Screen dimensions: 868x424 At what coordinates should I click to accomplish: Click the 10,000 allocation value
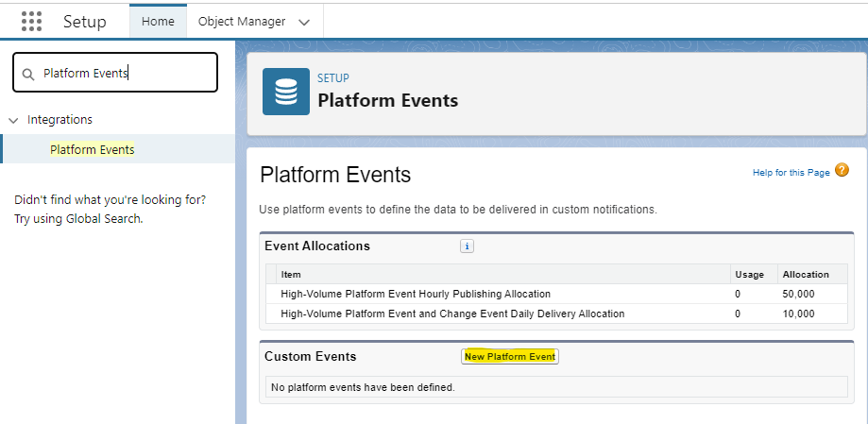pos(798,314)
